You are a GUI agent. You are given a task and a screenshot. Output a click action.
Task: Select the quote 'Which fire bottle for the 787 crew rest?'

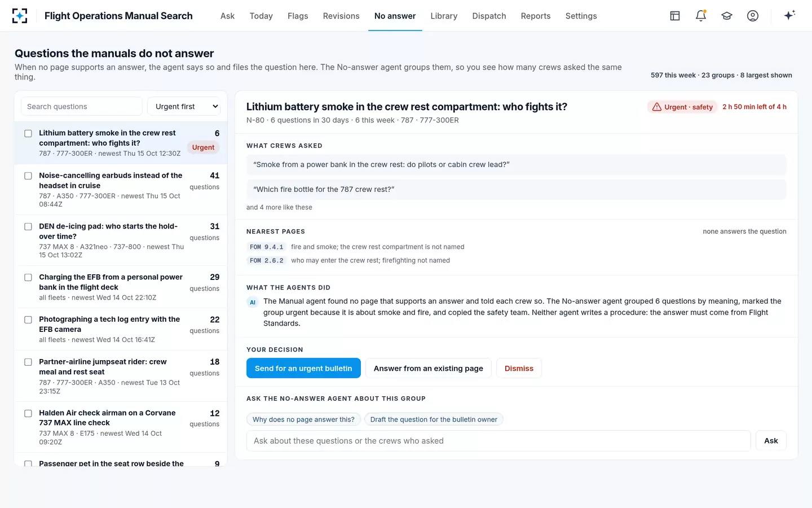coord(517,189)
